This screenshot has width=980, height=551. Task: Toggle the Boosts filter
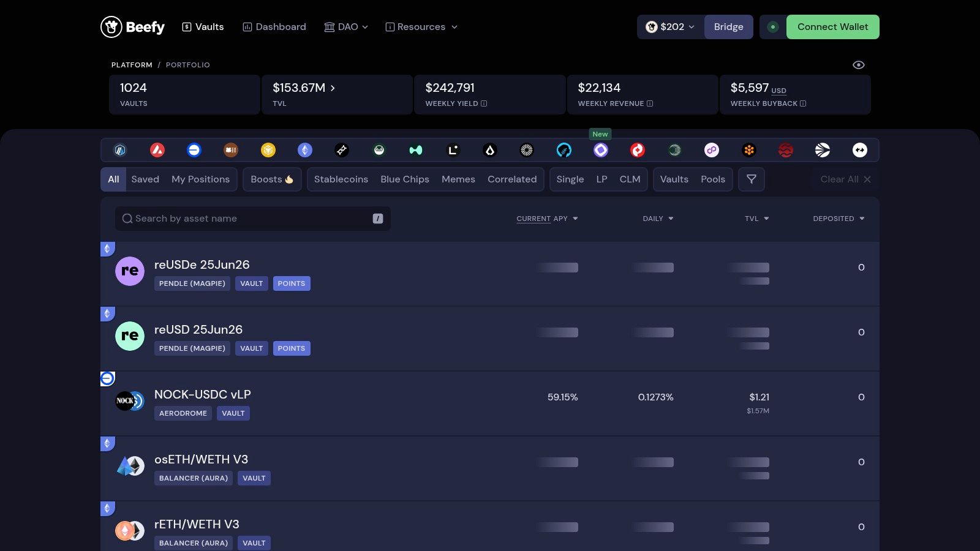click(272, 179)
